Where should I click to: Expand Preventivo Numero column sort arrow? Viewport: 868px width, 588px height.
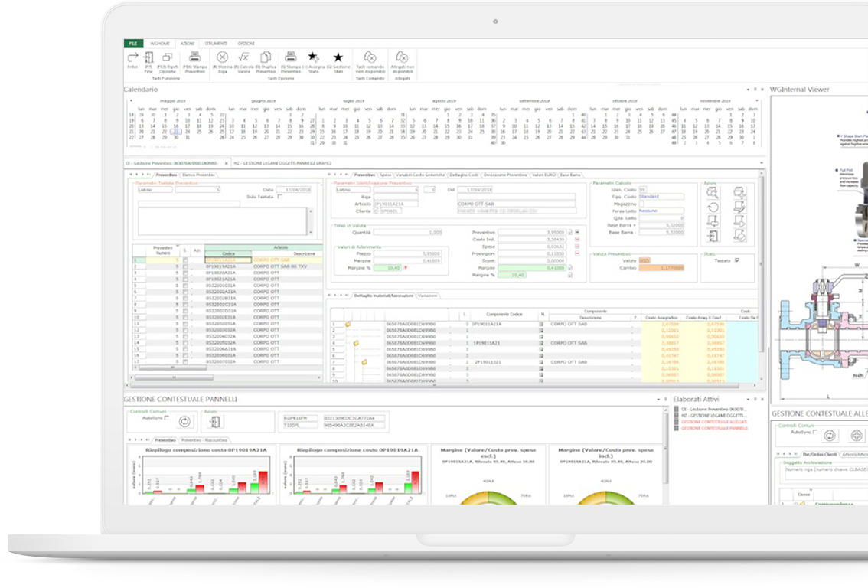177,247
